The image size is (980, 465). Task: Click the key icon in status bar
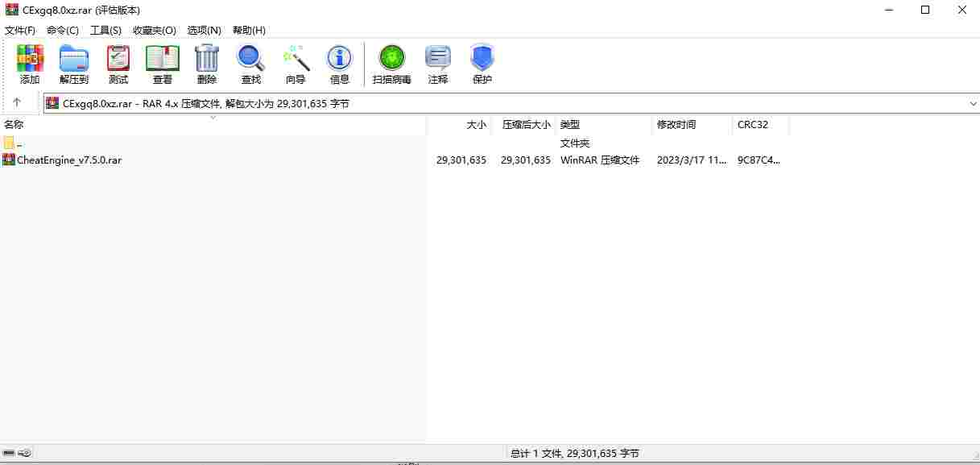(x=25, y=454)
